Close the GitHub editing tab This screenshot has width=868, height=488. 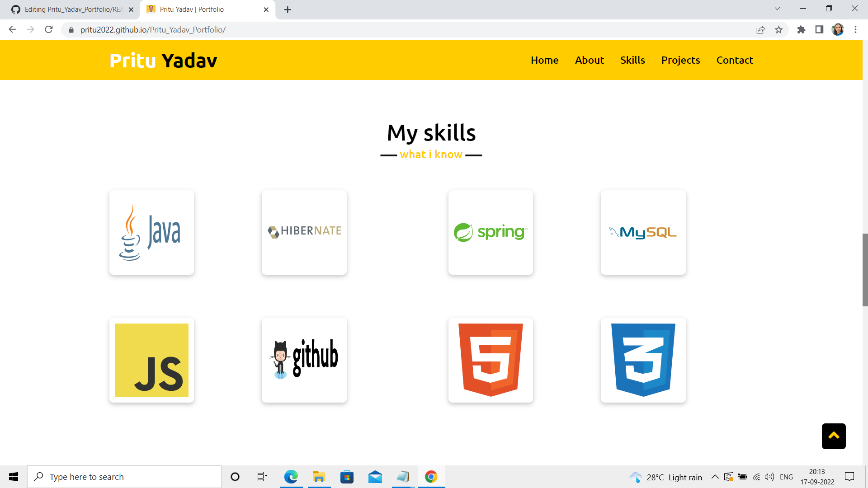point(131,9)
